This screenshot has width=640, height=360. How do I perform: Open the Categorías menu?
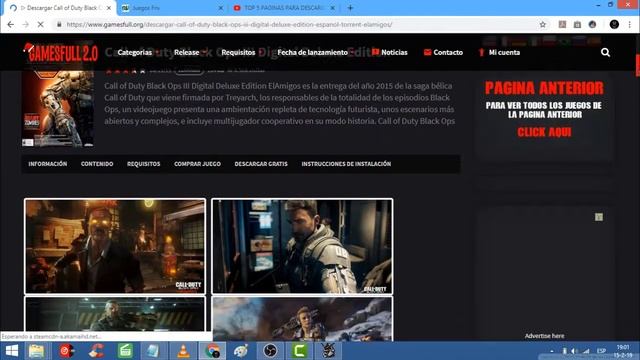coord(135,52)
